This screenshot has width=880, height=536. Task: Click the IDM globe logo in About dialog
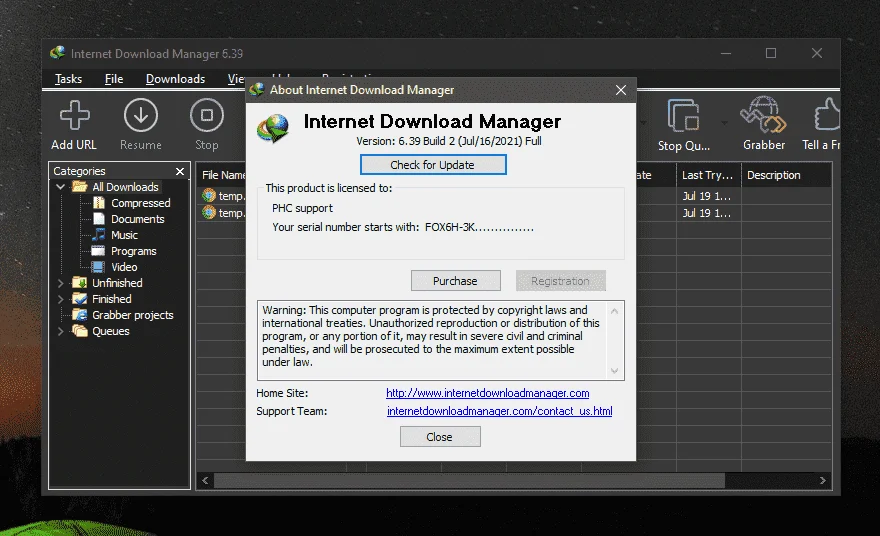pyautogui.click(x=273, y=129)
